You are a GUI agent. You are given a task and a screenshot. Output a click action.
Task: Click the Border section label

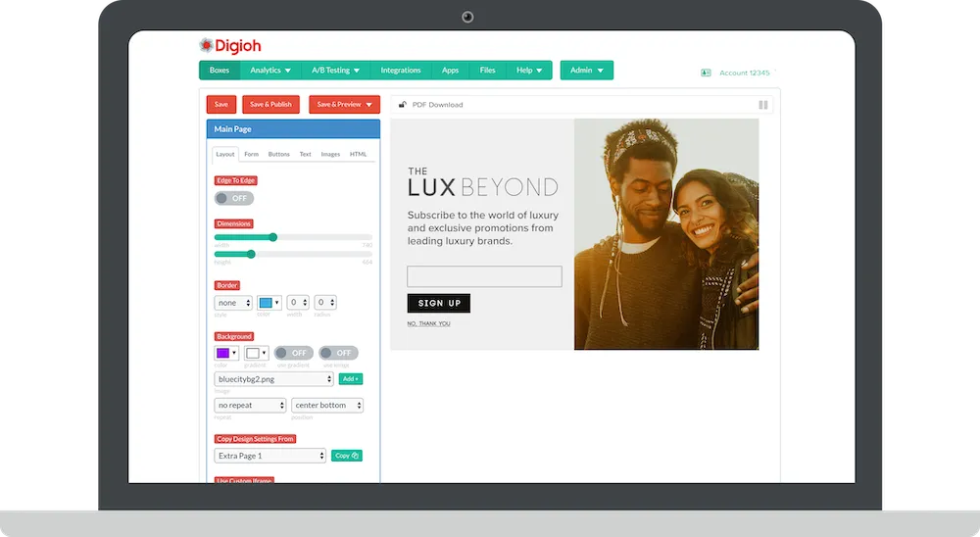227,286
